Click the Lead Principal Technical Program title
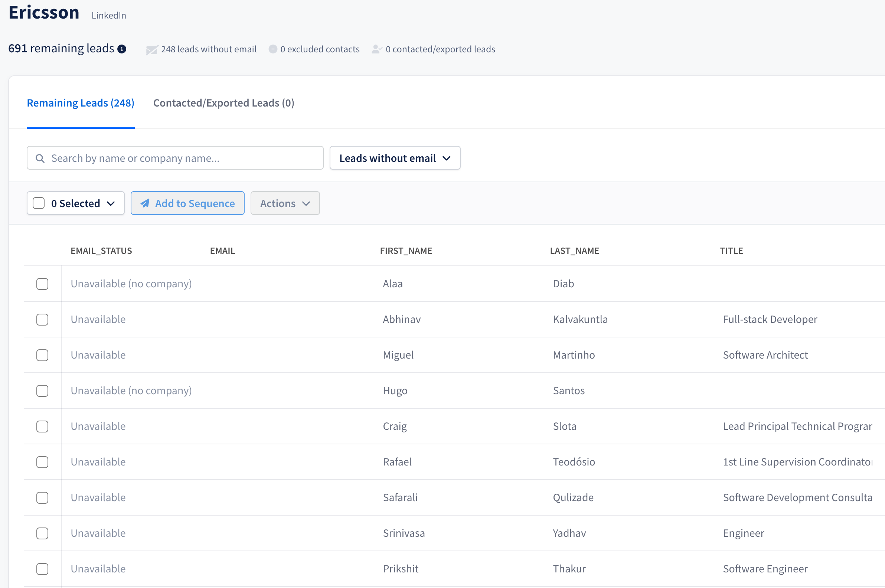885x588 pixels. (x=797, y=427)
